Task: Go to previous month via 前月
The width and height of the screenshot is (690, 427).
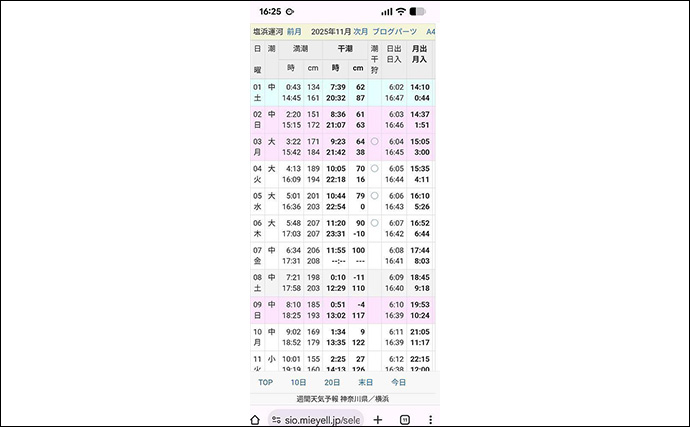Action: [x=294, y=32]
